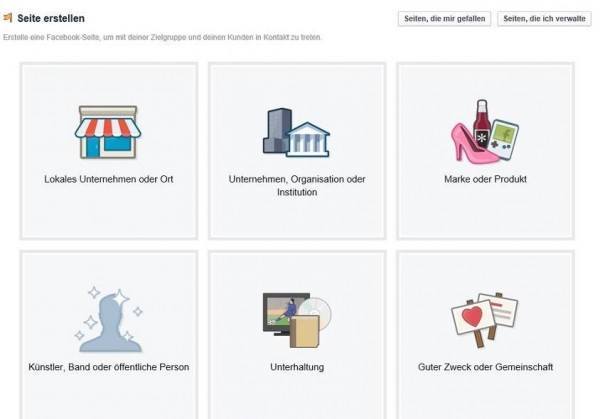The image size is (600, 419).
Task: Click the 'Seite erstellen' page heading
Action: [x=51, y=18]
